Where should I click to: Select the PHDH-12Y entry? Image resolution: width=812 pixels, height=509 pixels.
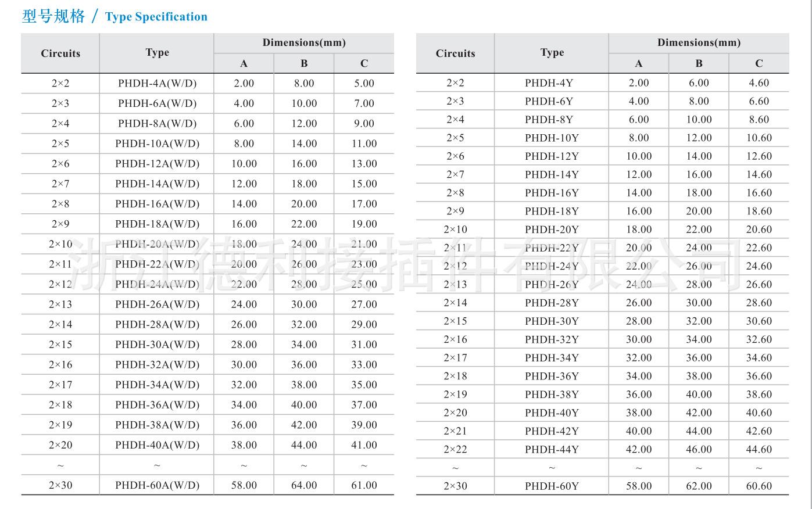tap(552, 156)
